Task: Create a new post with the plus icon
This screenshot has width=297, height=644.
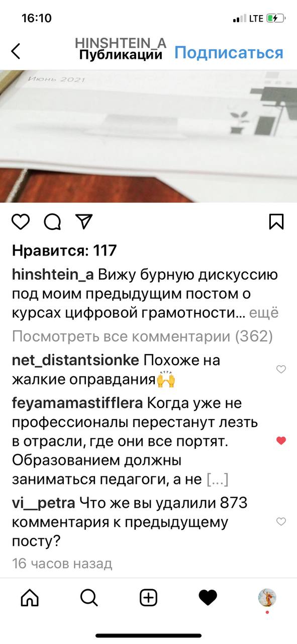Action: [148, 598]
